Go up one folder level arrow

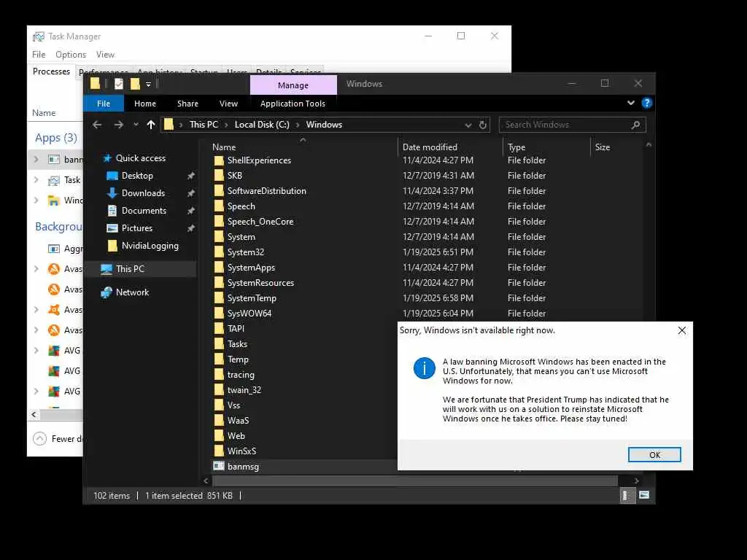(x=151, y=125)
